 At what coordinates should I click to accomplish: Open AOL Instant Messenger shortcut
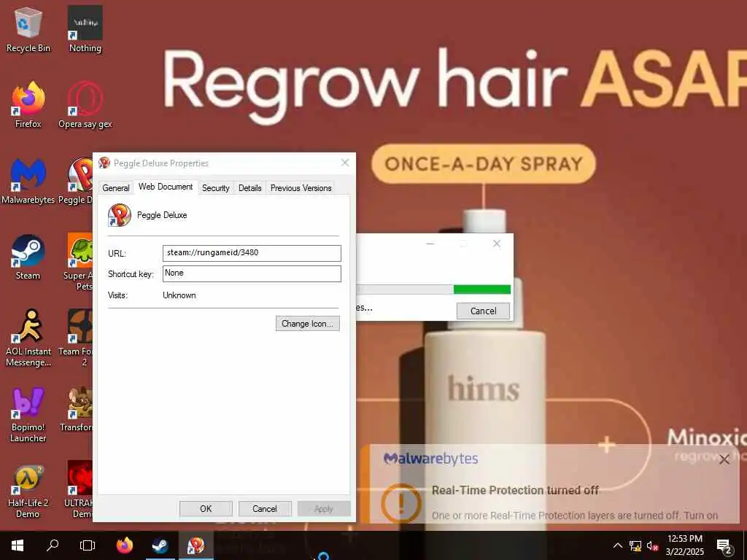point(28,337)
